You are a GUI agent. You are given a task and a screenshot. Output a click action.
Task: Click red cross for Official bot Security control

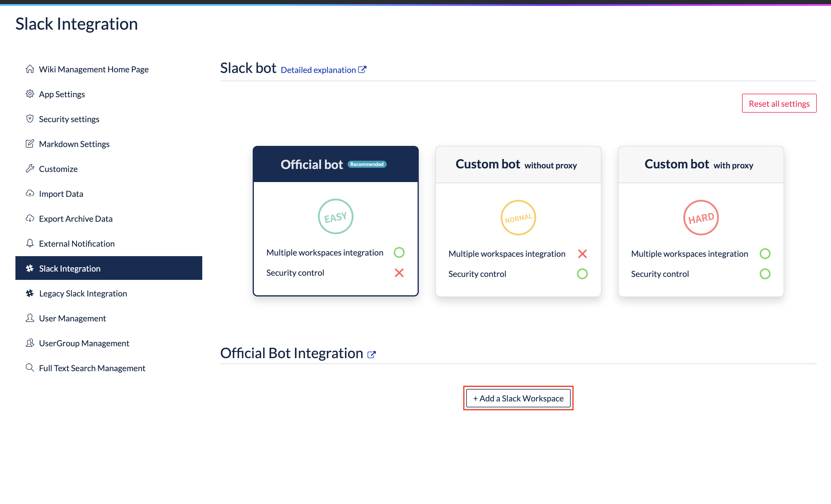tap(399, 273)
